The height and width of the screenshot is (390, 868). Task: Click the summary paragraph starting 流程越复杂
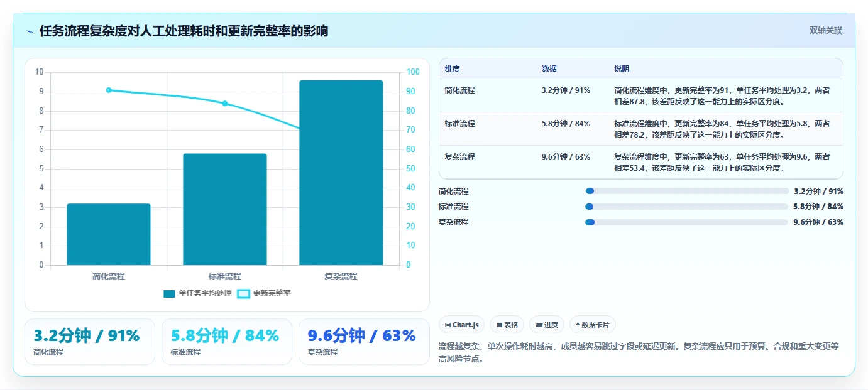(639, 353)
